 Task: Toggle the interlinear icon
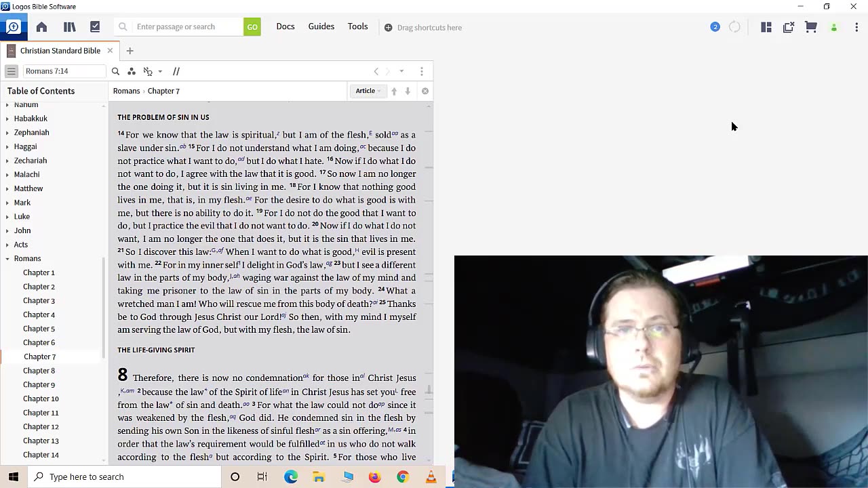point(148,71)
